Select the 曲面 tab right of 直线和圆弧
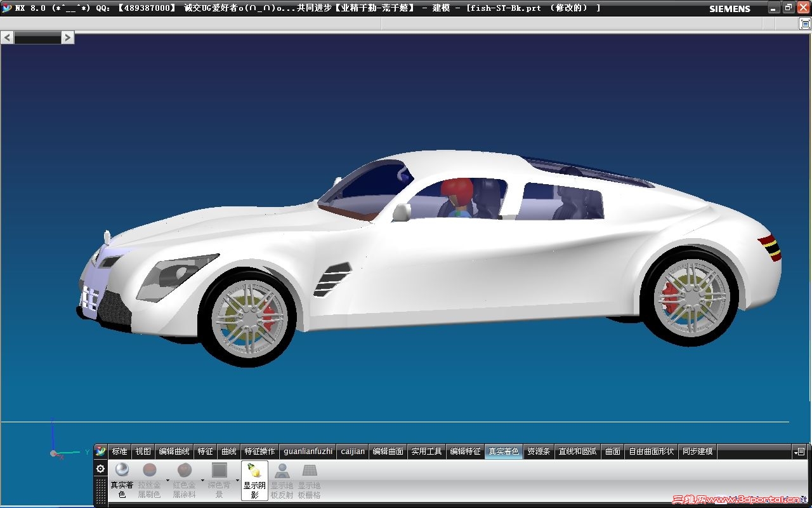The image size is (812, 508). [x=613, y=451]
